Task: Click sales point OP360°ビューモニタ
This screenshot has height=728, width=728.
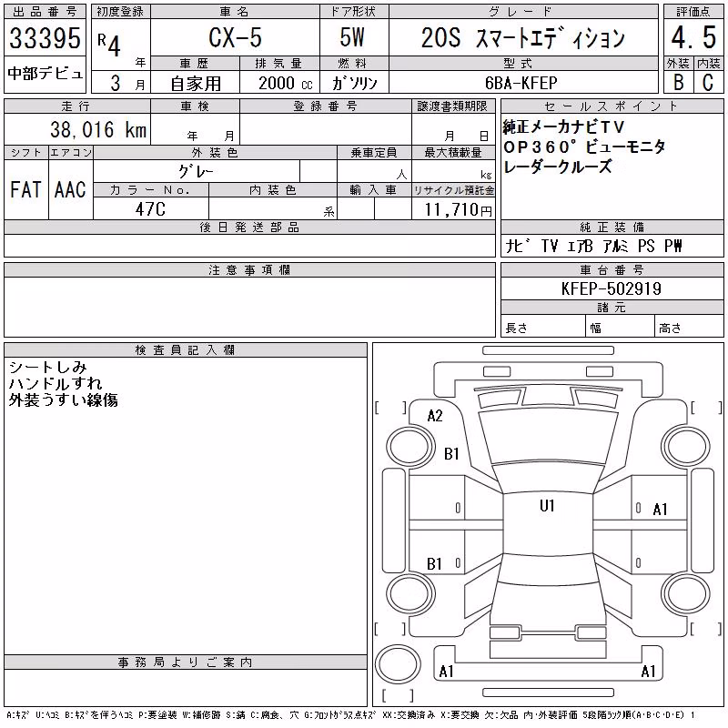Action: pyautogui.click(x=584, y=147)
